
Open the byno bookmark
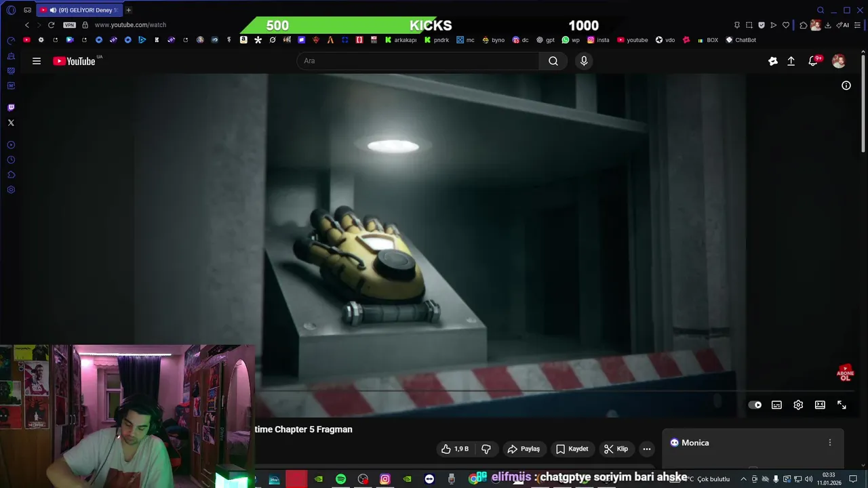494,40
